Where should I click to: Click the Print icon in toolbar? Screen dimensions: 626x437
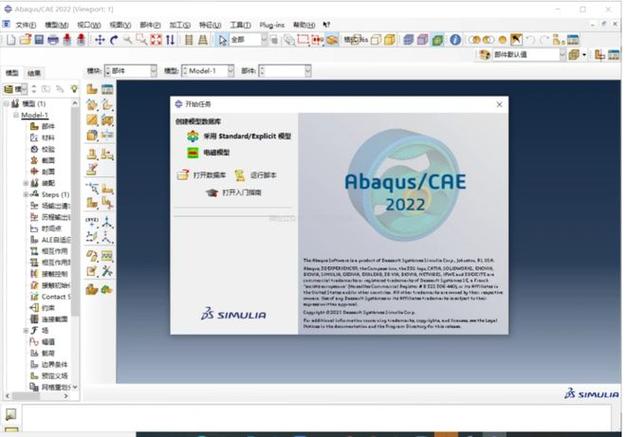(53, 40)
